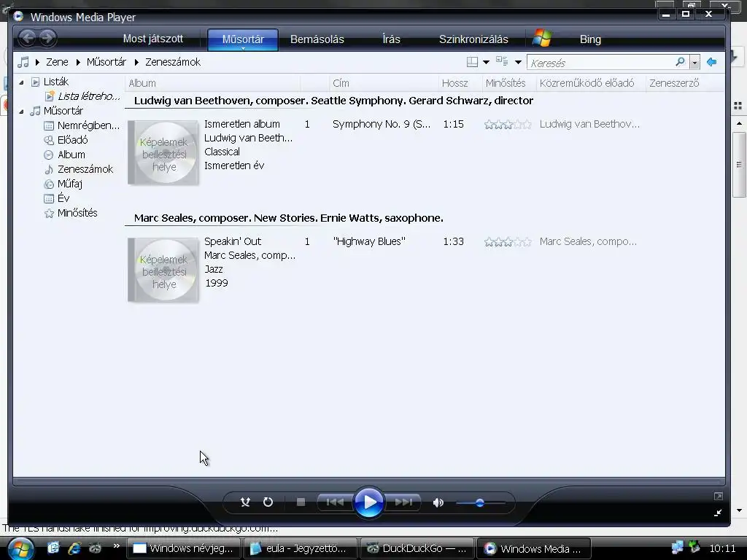Screen dimensions: 747x560
Task: Rate Symphony No. 9 with the stars
Action: click(x=508, y=125)
